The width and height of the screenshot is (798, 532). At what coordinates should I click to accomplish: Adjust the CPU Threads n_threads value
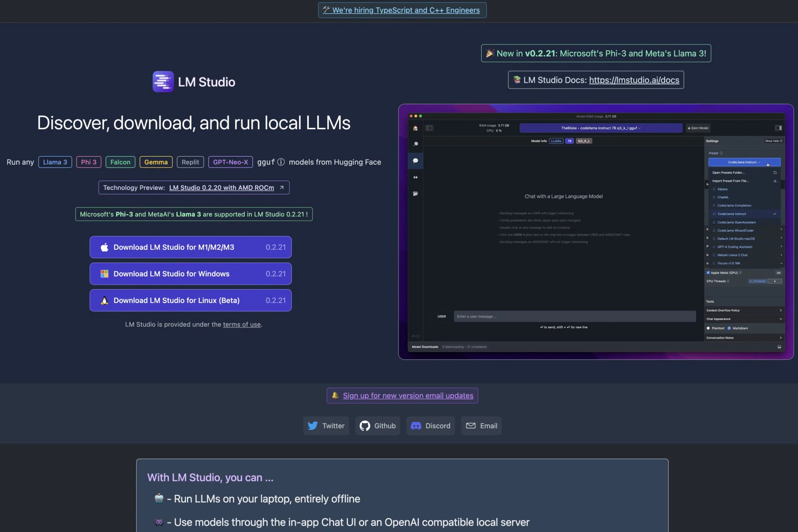[x=757, y=281]
